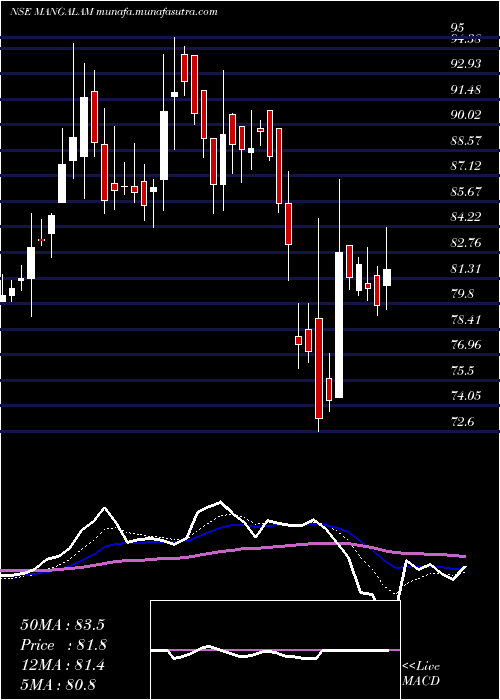Image resolution: width=500 pixels, height=700 pixels.
Task: Click the long red candle bottoming near 72.6
Action: click(319, 368)
